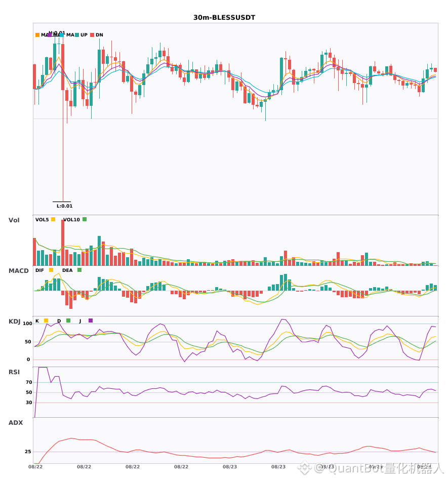Screen dimensions: 448x481
Task: Click the J line purple swatch
Action: [x=91, y=320]
